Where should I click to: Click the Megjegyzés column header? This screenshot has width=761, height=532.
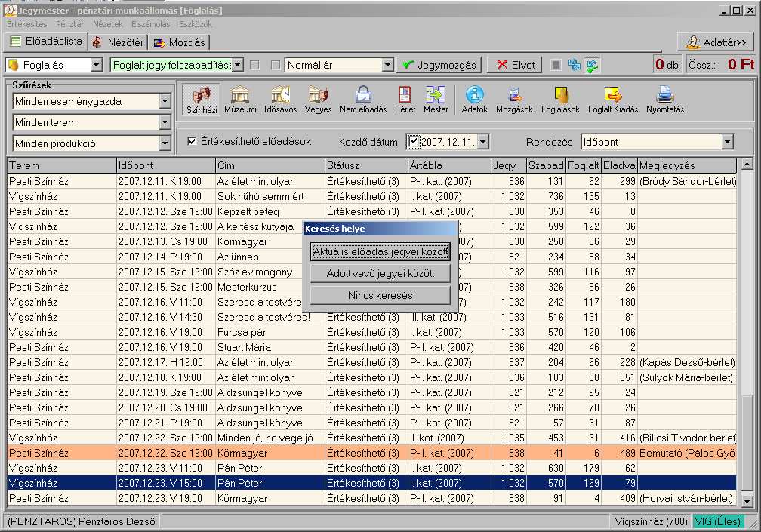pyautogui.click(x=687, y=165)
